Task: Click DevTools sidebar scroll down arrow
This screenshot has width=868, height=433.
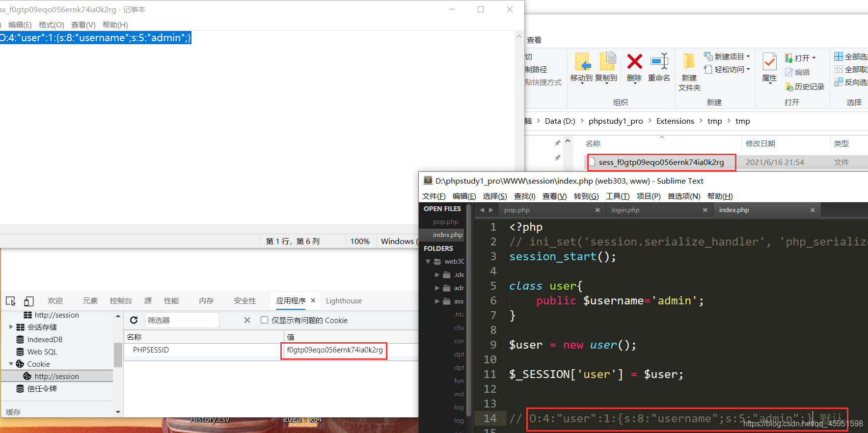Action: pyautogui.click(x=118, y=412)
